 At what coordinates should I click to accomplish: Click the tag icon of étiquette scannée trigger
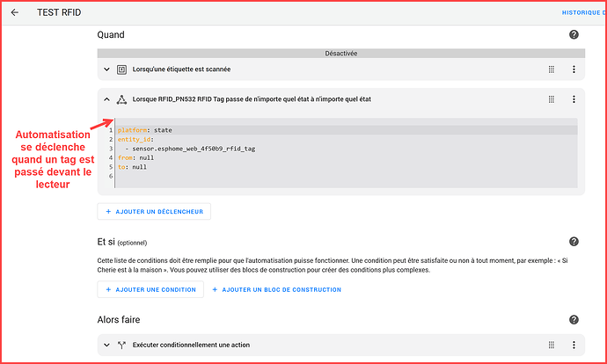coord(122,69)
